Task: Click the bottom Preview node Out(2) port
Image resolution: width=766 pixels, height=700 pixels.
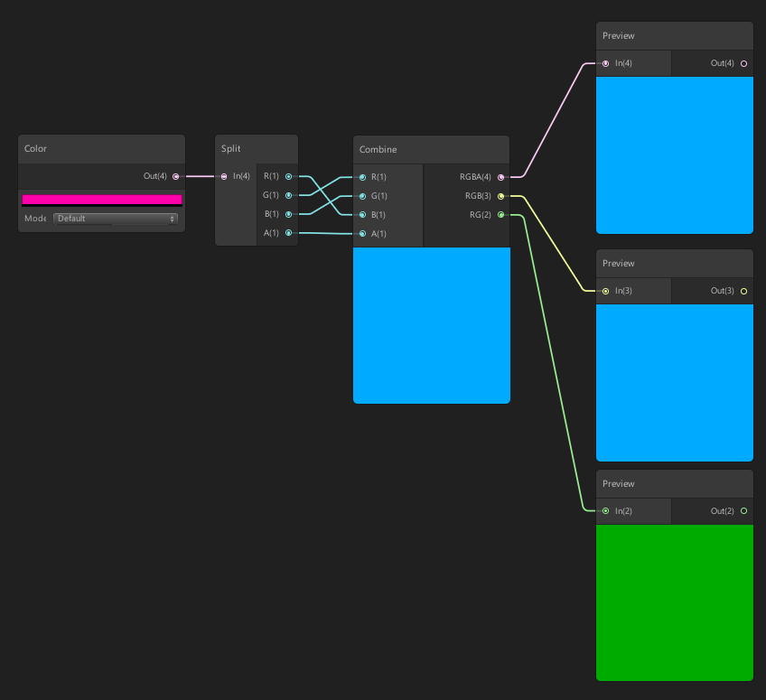Action: click(743, 511)
